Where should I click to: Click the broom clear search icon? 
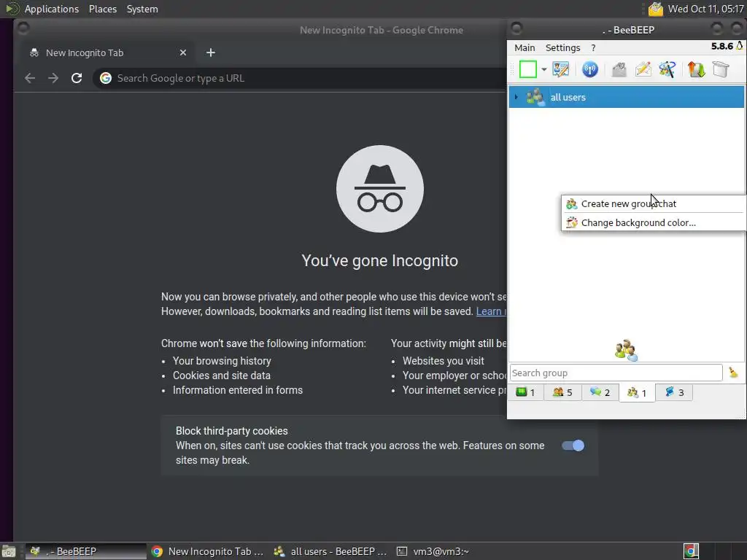pyautogui.click(x=734, y=373)
